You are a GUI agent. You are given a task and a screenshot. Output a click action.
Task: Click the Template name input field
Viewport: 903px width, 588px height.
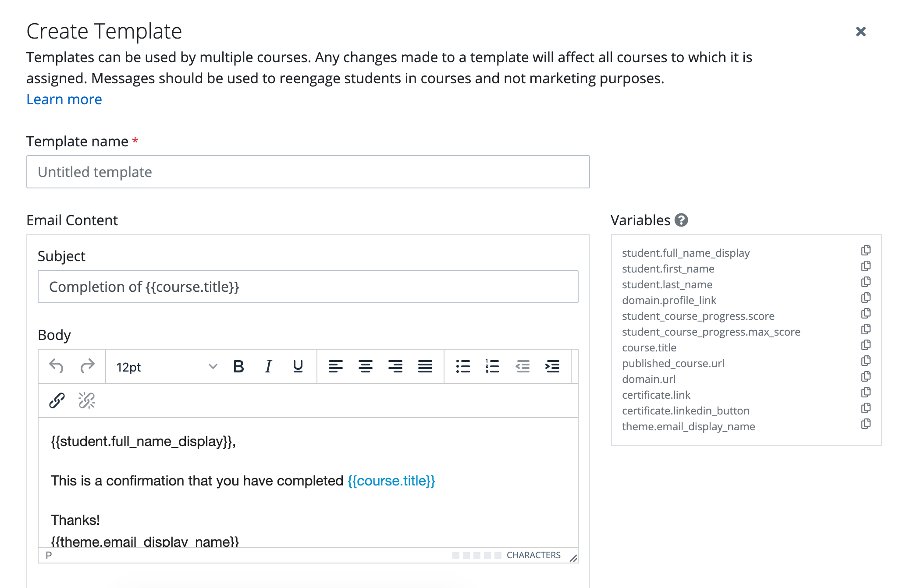tap(309, 172)
